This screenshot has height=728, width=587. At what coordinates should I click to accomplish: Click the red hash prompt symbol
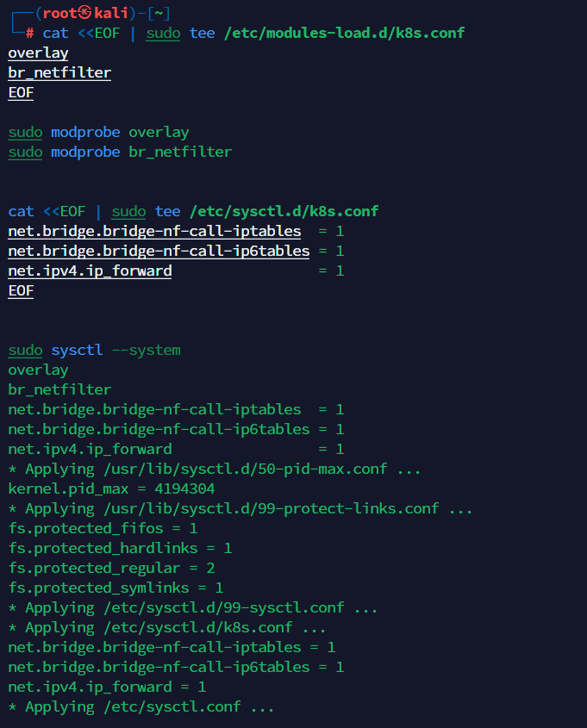pyautogui.click(x=30, y=33)
